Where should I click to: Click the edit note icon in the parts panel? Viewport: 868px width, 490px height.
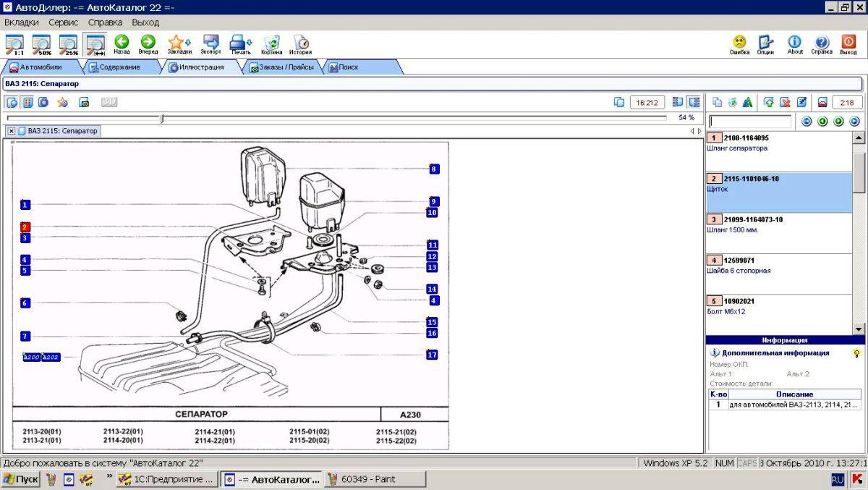click(x=801, y=102)
